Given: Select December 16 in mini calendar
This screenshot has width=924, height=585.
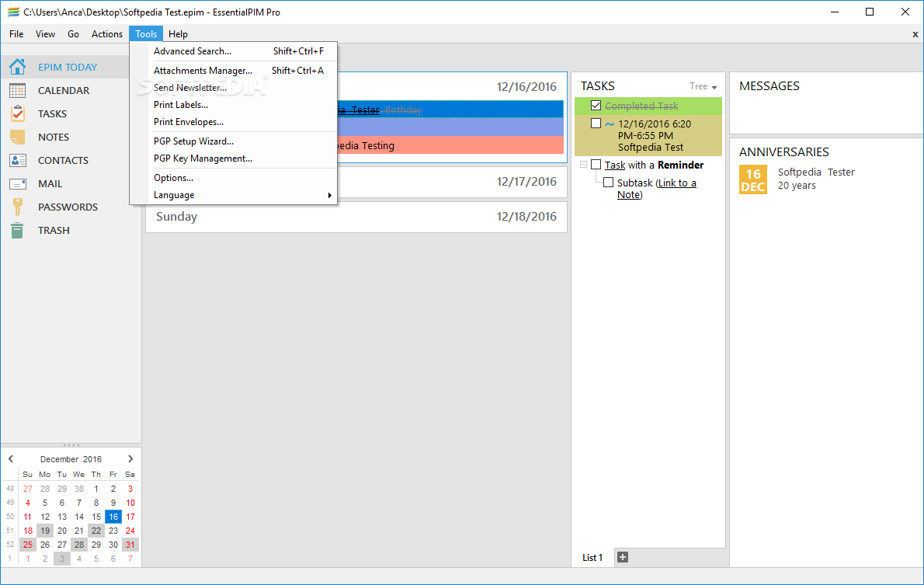Looking at the screenshot, I should [x=113, y=517].
